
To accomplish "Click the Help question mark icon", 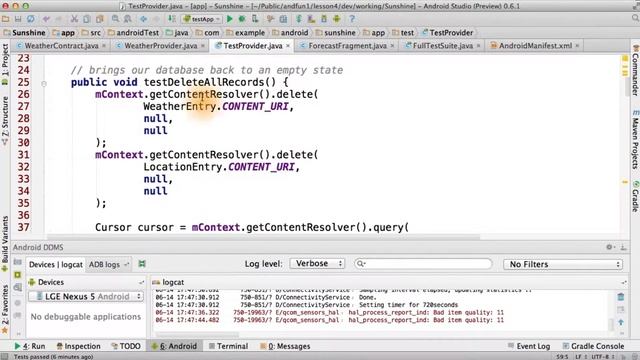I will point(352,19).
